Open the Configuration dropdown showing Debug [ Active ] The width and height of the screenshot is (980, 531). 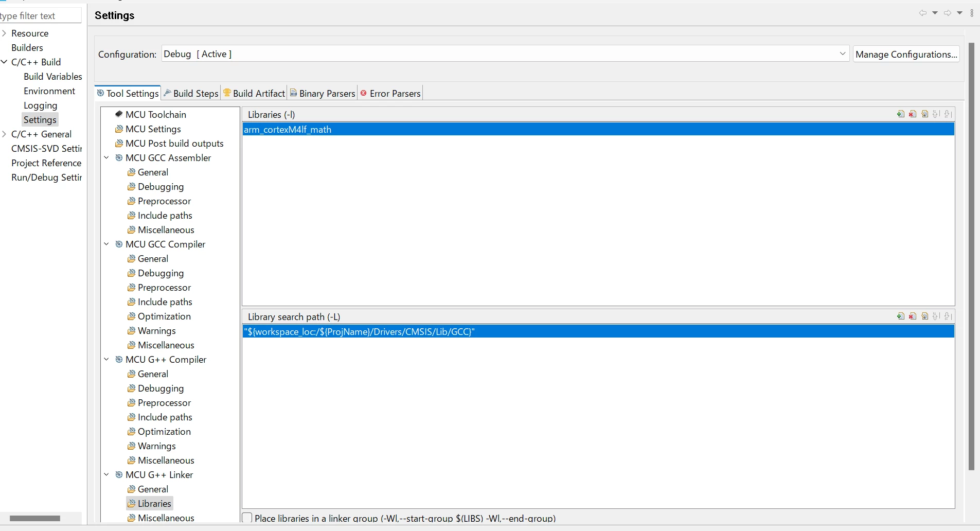tap(505, 54)
